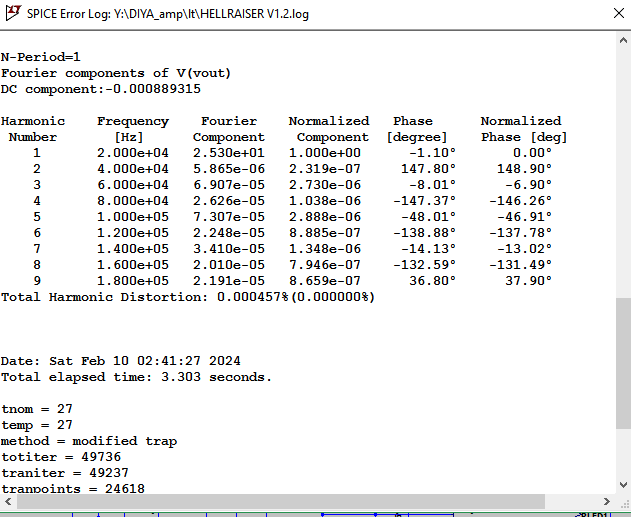Click phase value -147.37°

click(424, 201)
